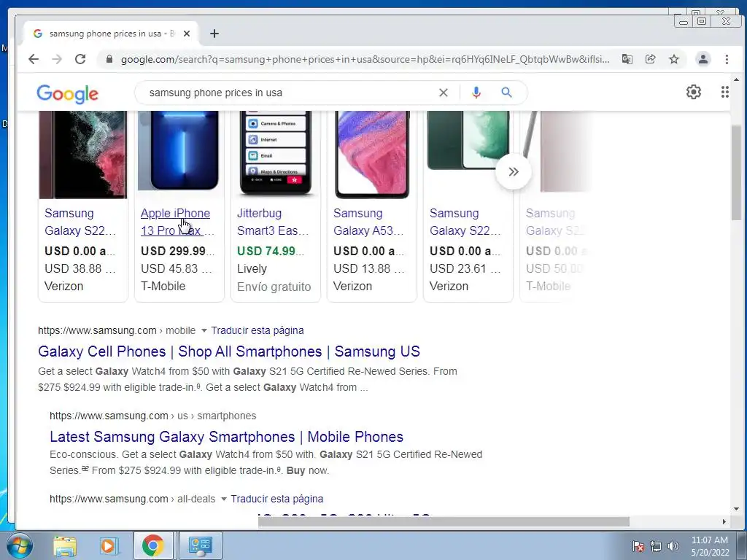Screen dimensions: 747x560
Task: Click the T-Mobile seller under iPhone listing
Action: pyautogui.click(x=163, y=286)
